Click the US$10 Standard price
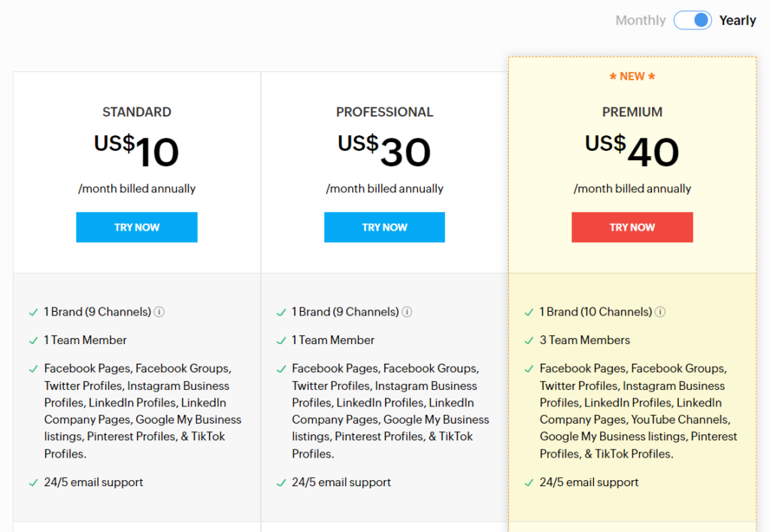 137,150
